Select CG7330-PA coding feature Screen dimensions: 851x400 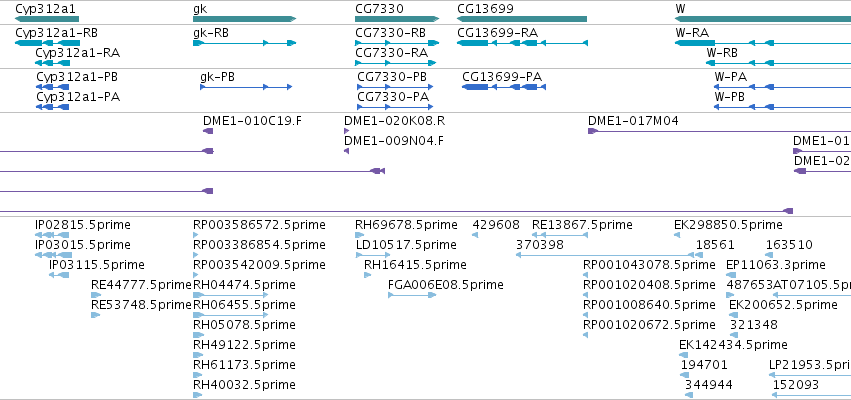[x=395, y=107]
